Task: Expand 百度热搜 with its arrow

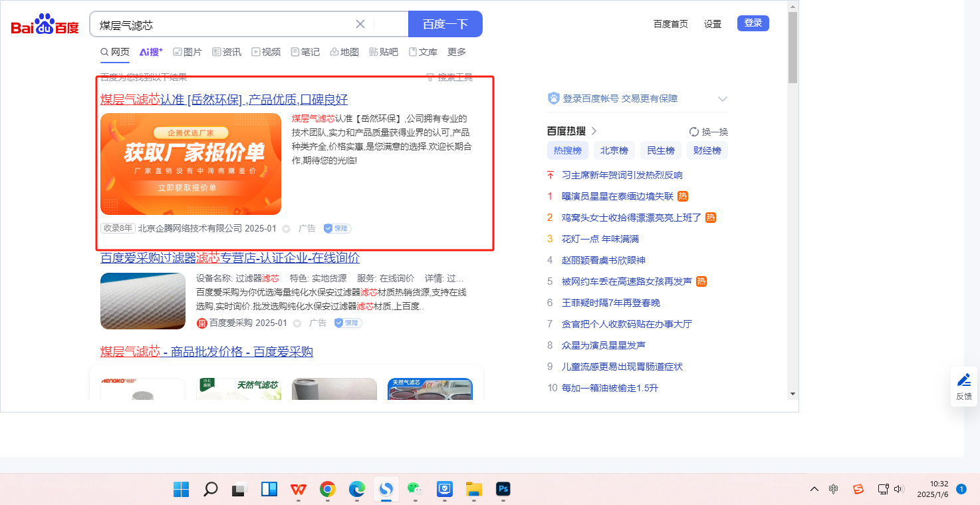Action: coord(594,131)
